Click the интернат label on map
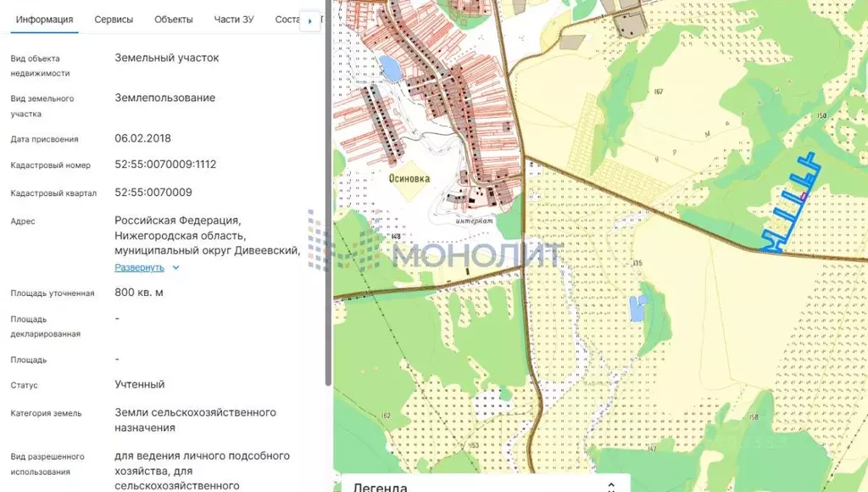Screen dimensions: 868x492 click(x=473, y=221)
